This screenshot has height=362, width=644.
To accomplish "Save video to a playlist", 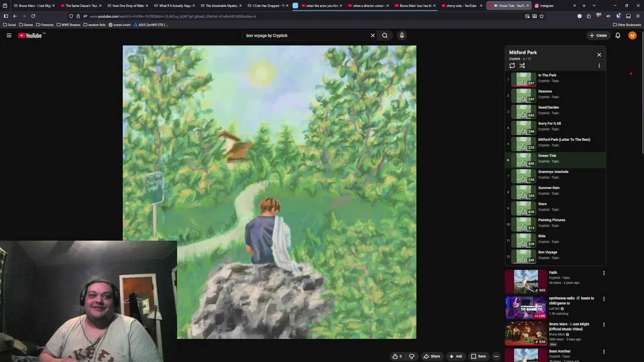I will tap(478, 356).
